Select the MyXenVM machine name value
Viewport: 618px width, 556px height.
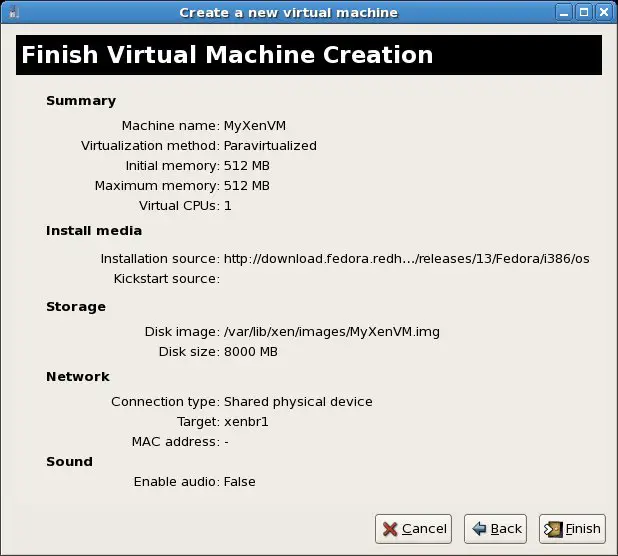(x=255, y=126)
